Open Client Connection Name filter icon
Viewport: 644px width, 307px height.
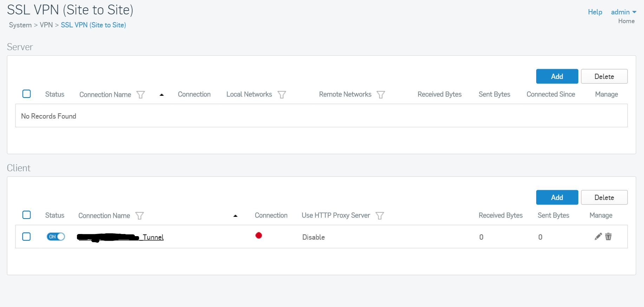click(x=139, y=216)
